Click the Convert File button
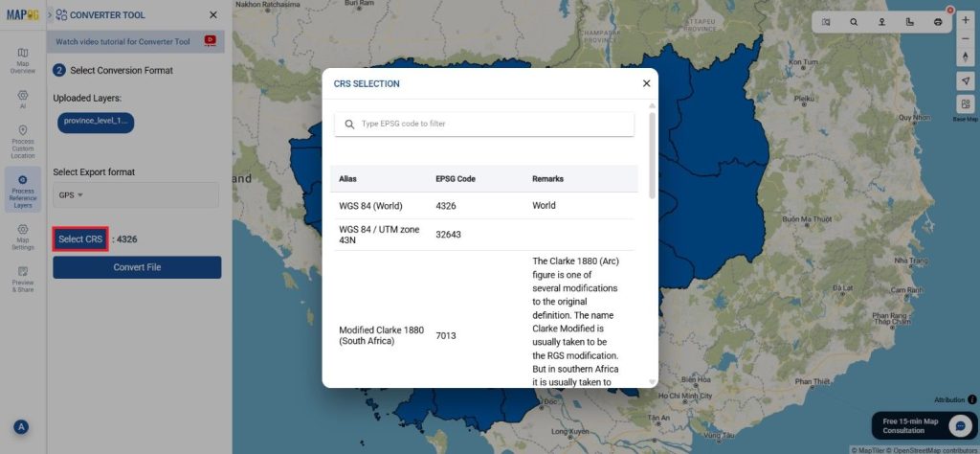Screen dimensions: 980x454 (137, 267)
